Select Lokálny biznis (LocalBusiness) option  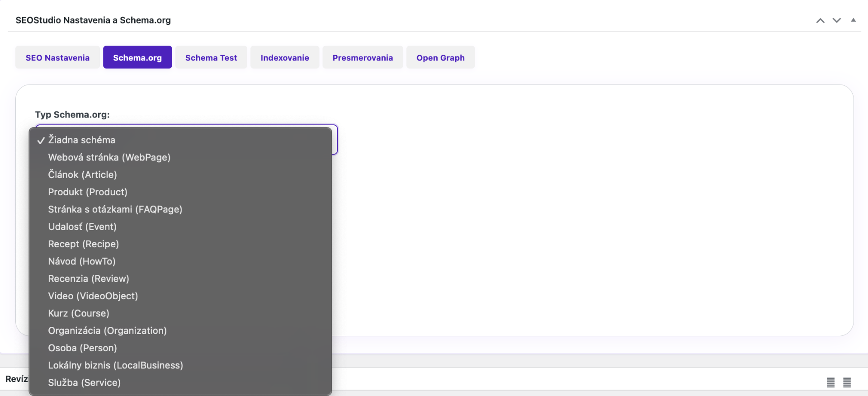click(x=116, y=365)
